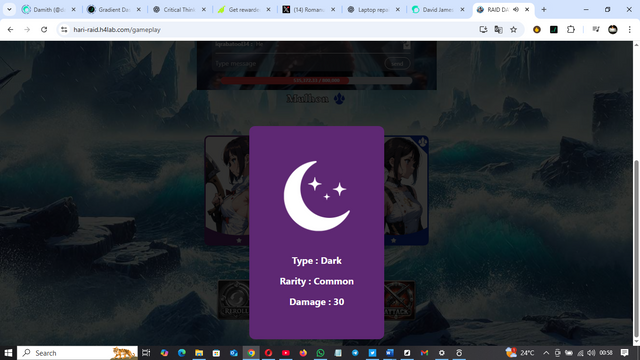Click the Reroll button behind the card
Viewport: 640px width, 360px height.
pos(233,300)
